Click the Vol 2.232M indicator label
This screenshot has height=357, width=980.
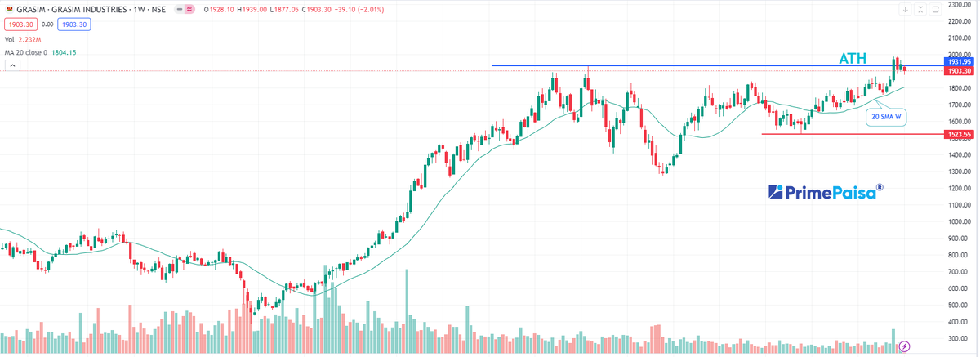(x=22, y=39)
